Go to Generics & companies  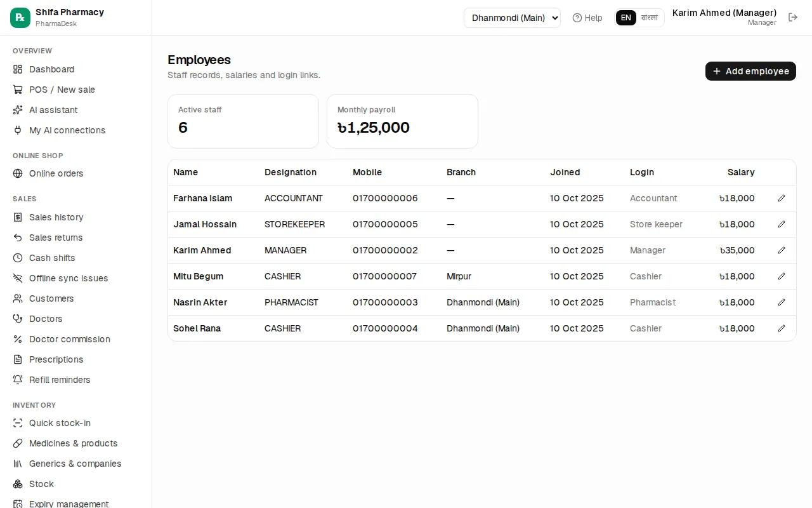point(76,464)
